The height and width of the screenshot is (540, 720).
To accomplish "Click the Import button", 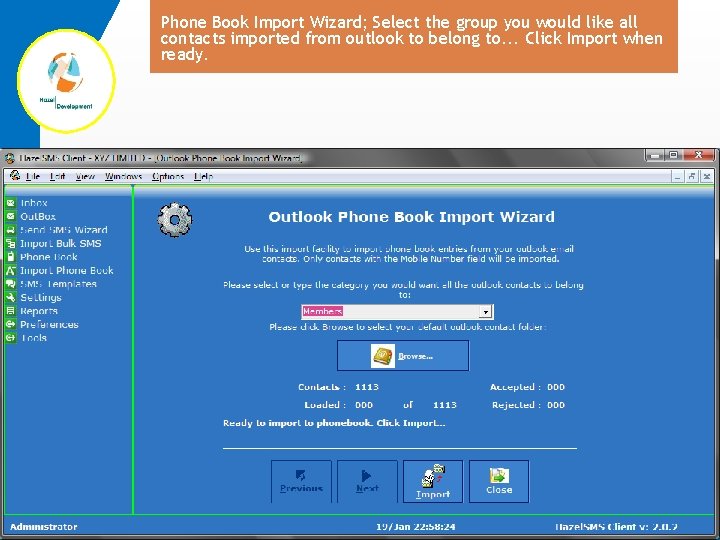I will click(433, 482).
